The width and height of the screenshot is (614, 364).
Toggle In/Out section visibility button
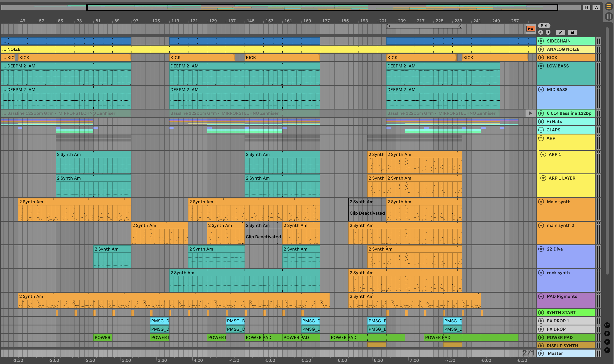tap(607, 325)
